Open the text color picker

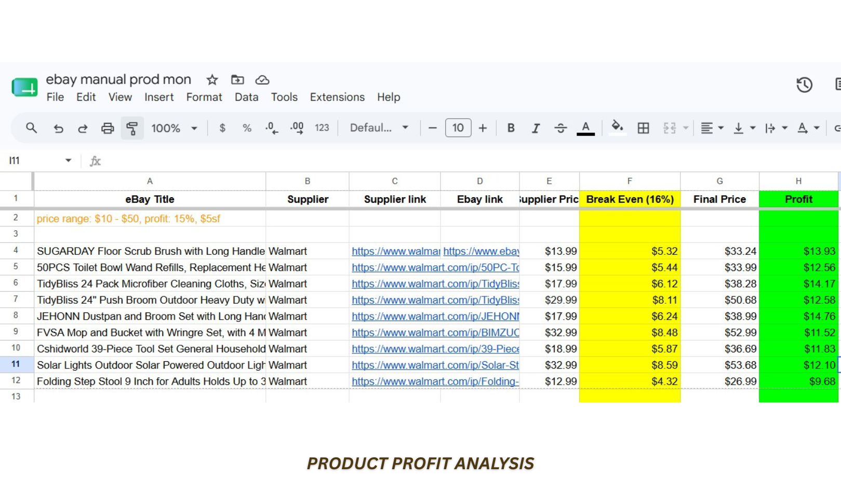coord(585,128)
